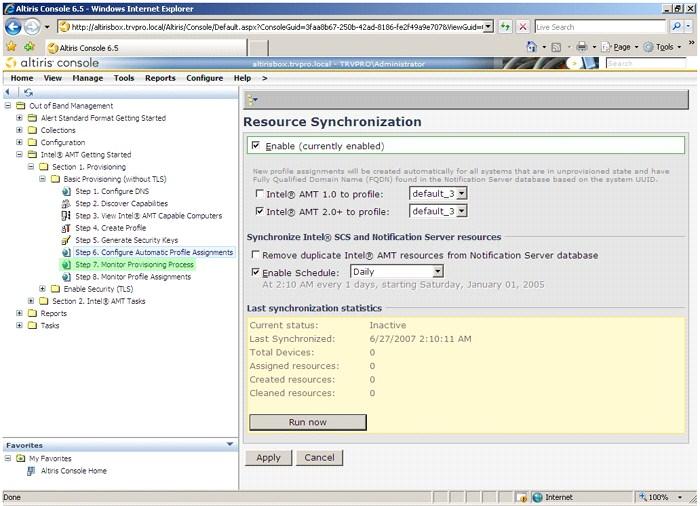The height and width of the screenshot is (506, 700).
Task: Click the My Favorites folder icon
Action: (21, 458)
